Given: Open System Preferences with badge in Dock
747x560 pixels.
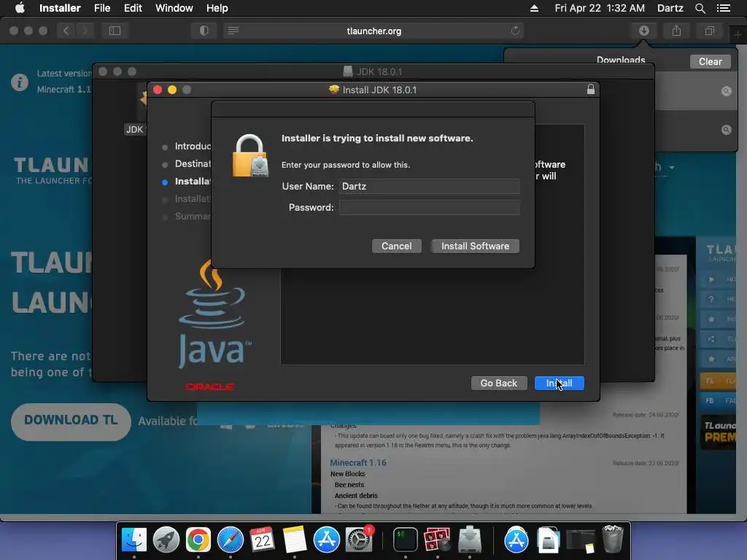Looking at the screenshot, I should [x=359, y=540].
